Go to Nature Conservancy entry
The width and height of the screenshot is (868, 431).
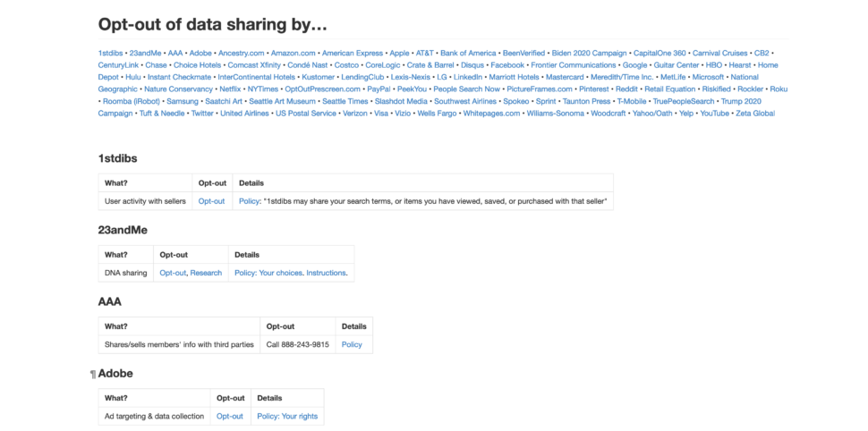[178, 89]
